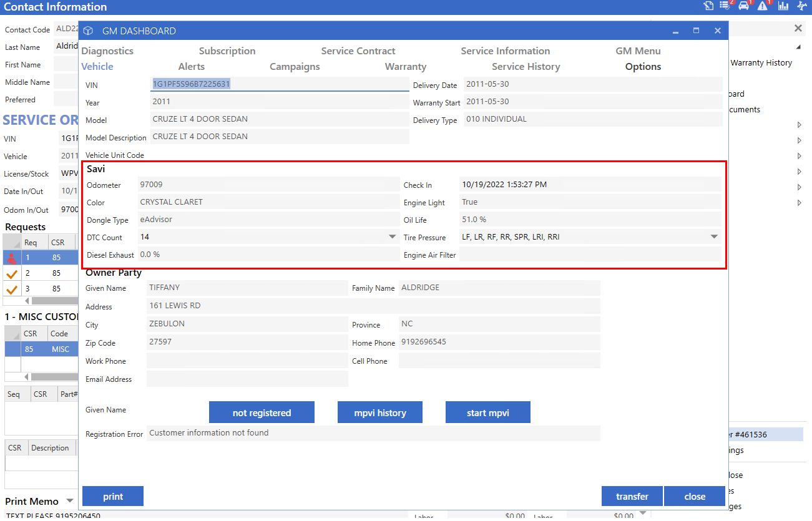The image size is (812, 521).
Task: Open the mpvi history button
Action: (380, 412)
